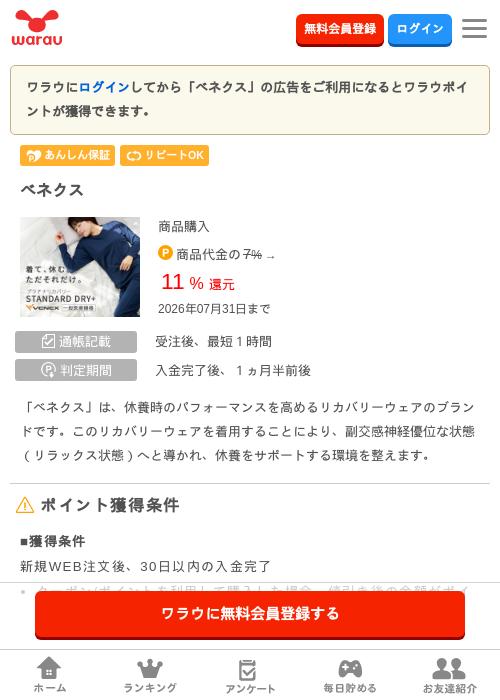The height and width of the screenshot is (700, 500).
Task: Click the リピートOK badge
Action: coord(164,155)
